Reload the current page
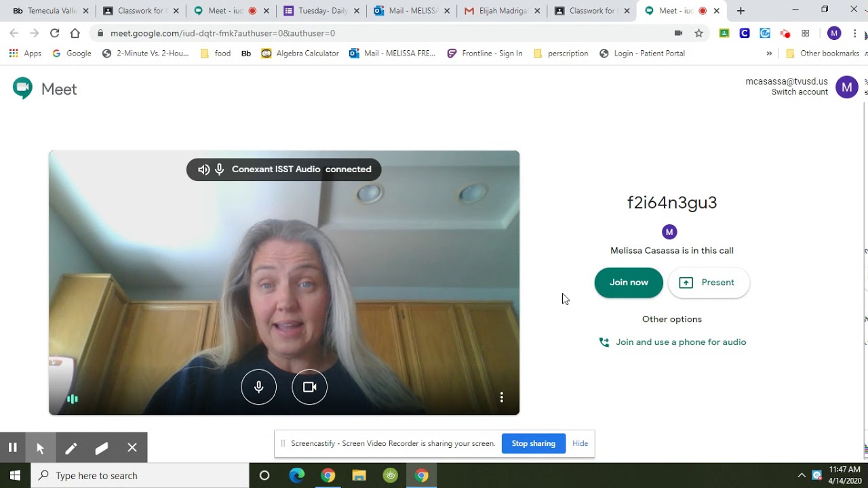This screenshot has width=868, height=488. pyautogui.click(x=54, y=33)
